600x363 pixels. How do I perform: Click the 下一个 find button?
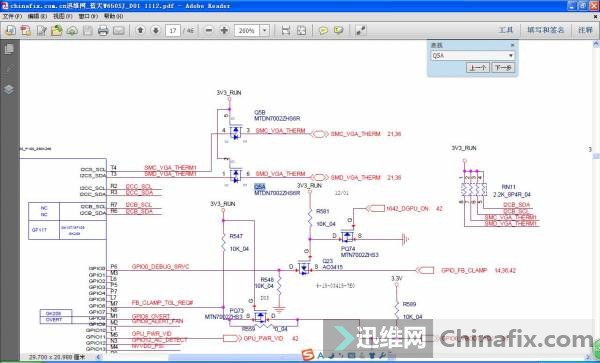503,68
